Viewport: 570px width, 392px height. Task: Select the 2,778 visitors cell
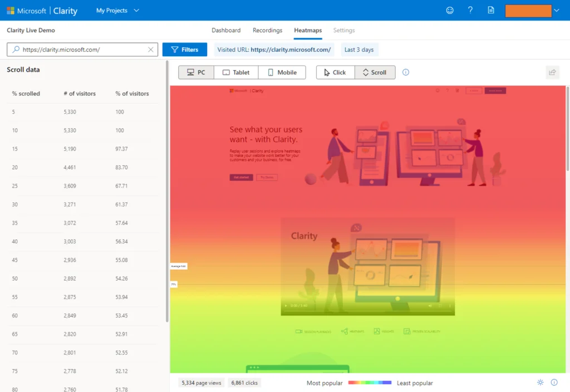(x=70, y=371)
